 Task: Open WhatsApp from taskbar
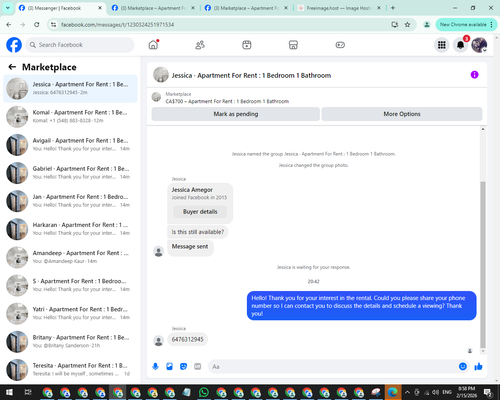pyautogui.click(x=204, y=392)
